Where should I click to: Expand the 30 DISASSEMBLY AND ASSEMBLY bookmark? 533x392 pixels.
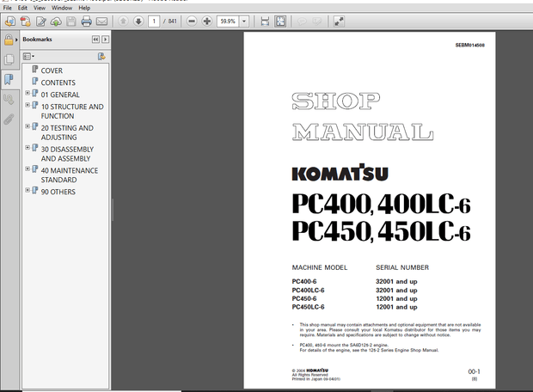[28, 148]
